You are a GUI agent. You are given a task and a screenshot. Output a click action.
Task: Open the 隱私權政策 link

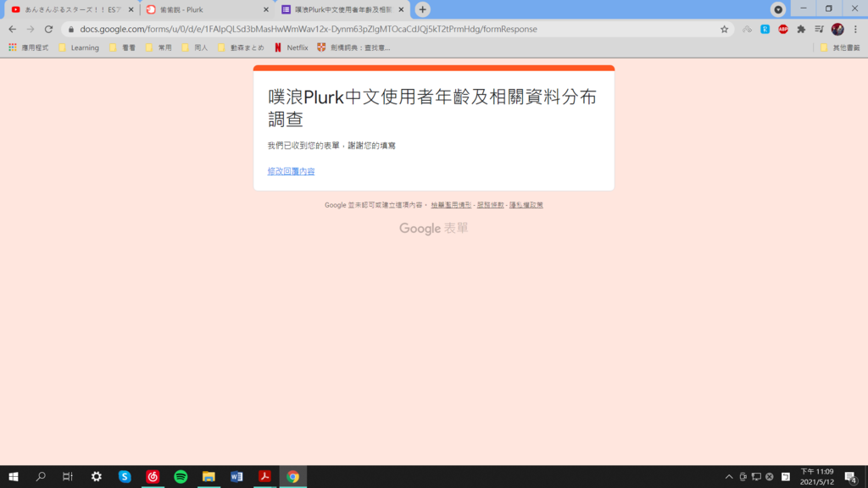click(526, 205)
